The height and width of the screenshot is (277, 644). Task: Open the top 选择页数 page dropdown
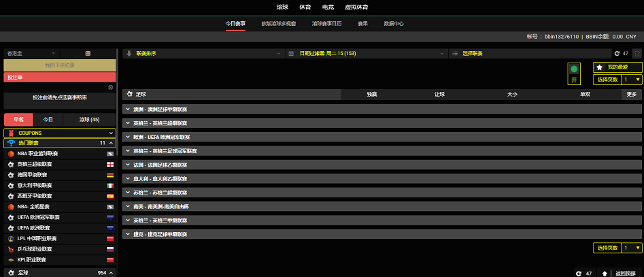coord(631,80)
